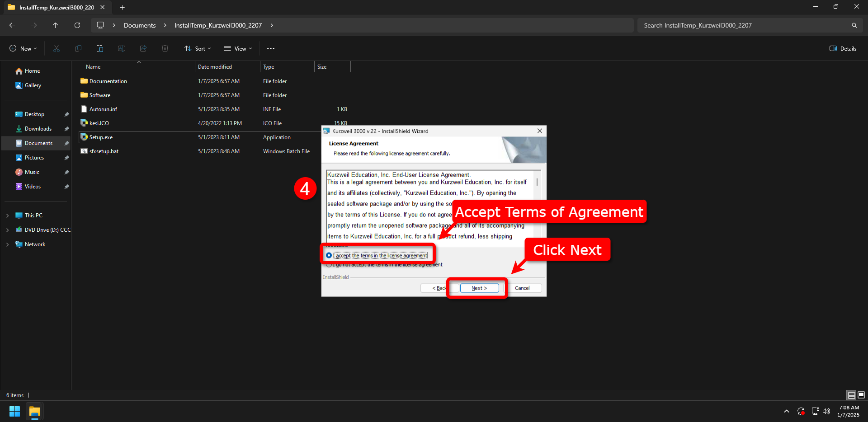
Task: Cancel the Kurzweil 3000 installation
Action: point(522,288)
